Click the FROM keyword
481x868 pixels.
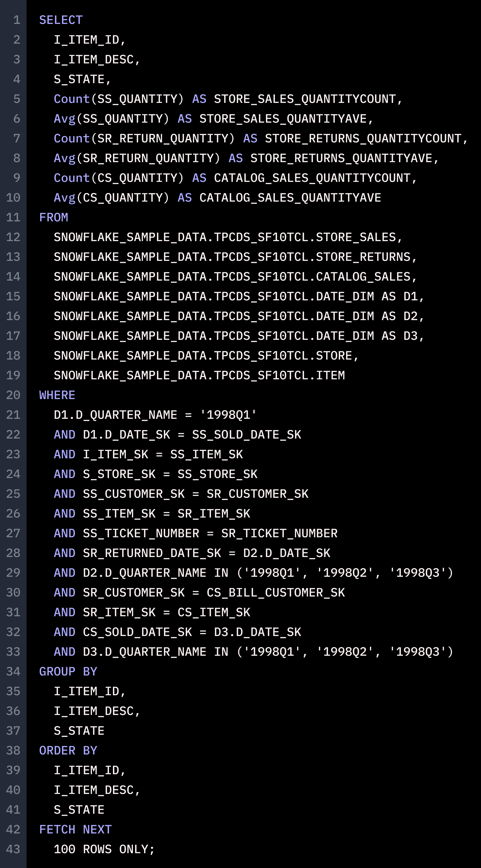(x=54, y=217)
